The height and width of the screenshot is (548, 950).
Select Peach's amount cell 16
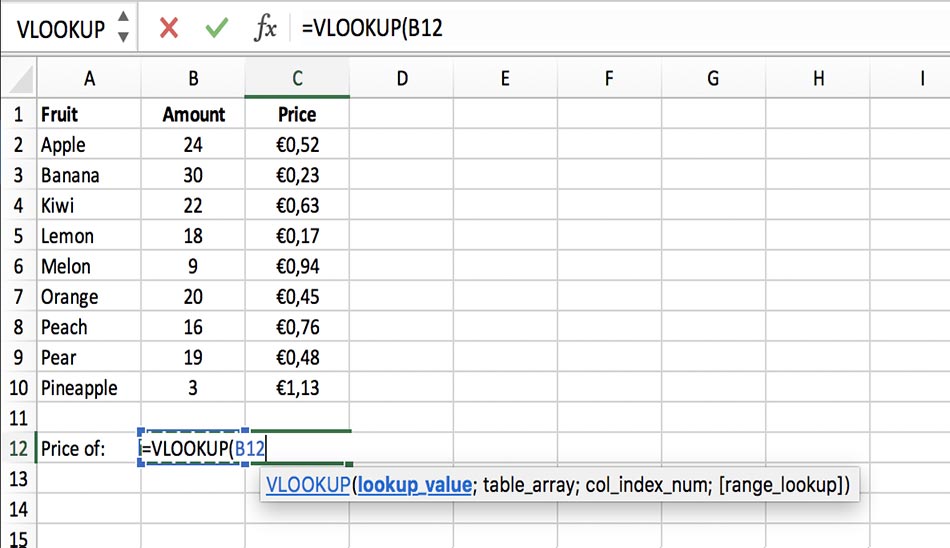coord(193,327)
